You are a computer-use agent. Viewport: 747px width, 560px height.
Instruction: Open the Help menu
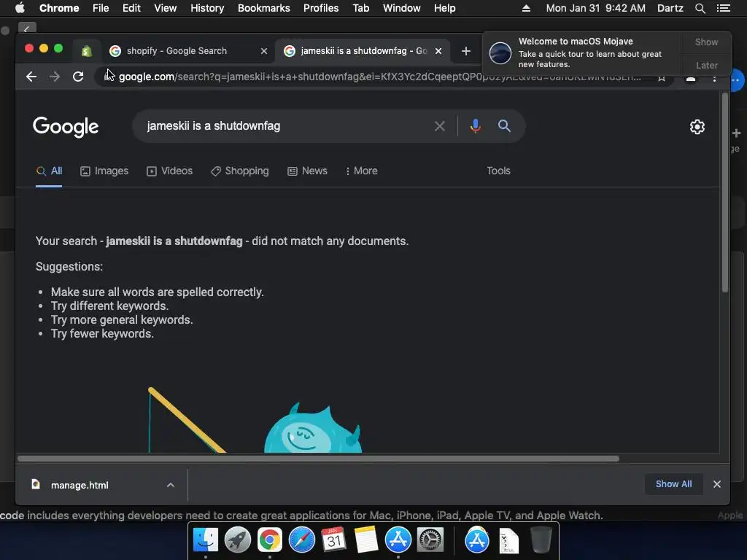click(444, 8)
